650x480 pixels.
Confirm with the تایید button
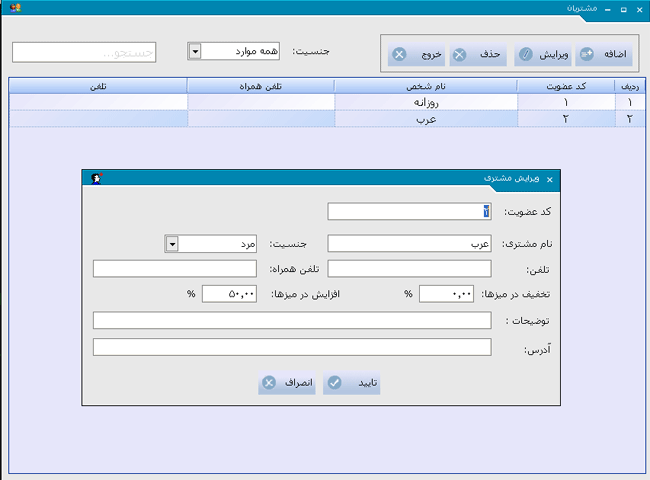pos(352,383)
